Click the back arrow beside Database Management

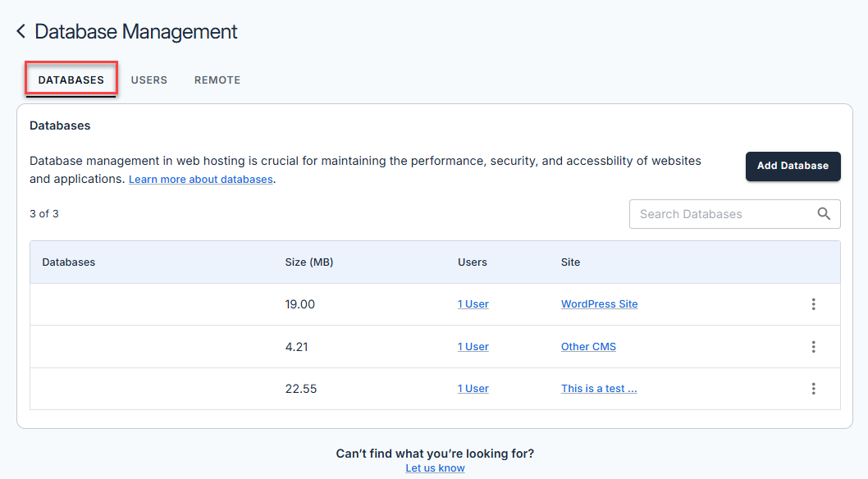click(x=20, y=31)
